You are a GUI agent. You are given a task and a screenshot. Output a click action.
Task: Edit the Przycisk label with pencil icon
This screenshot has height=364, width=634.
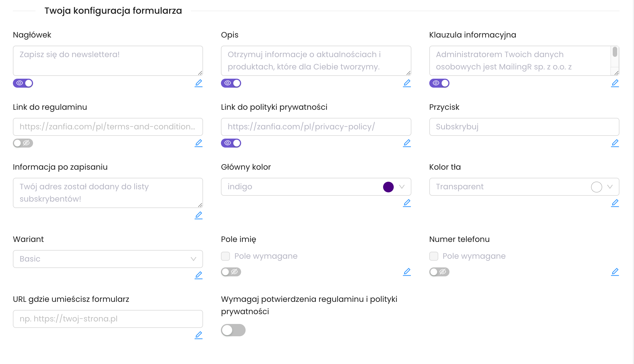[615, 143]
